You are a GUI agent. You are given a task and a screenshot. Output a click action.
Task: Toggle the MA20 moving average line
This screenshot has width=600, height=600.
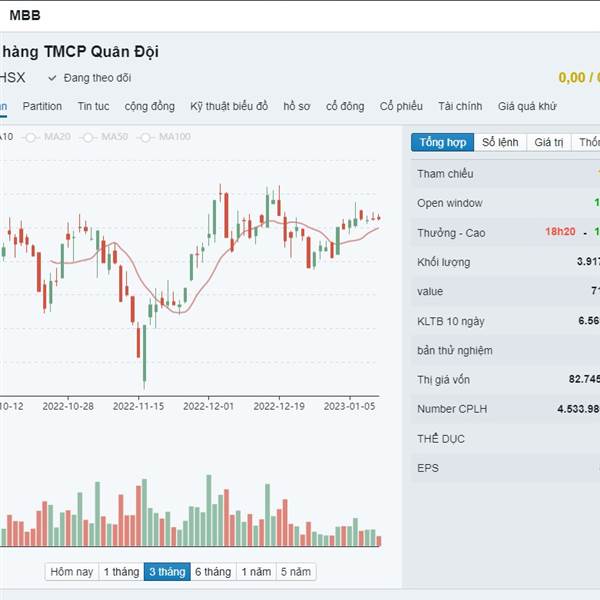47,137
